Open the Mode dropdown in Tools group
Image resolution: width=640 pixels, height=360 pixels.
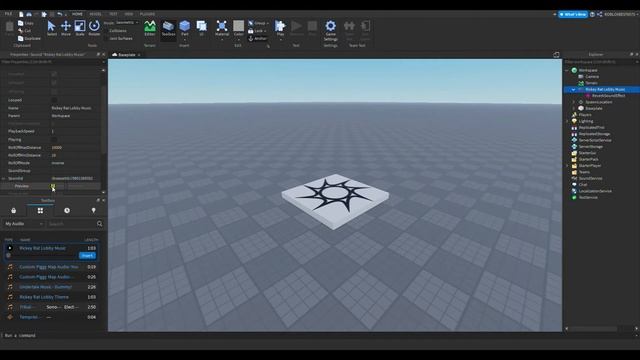[127, 23]
